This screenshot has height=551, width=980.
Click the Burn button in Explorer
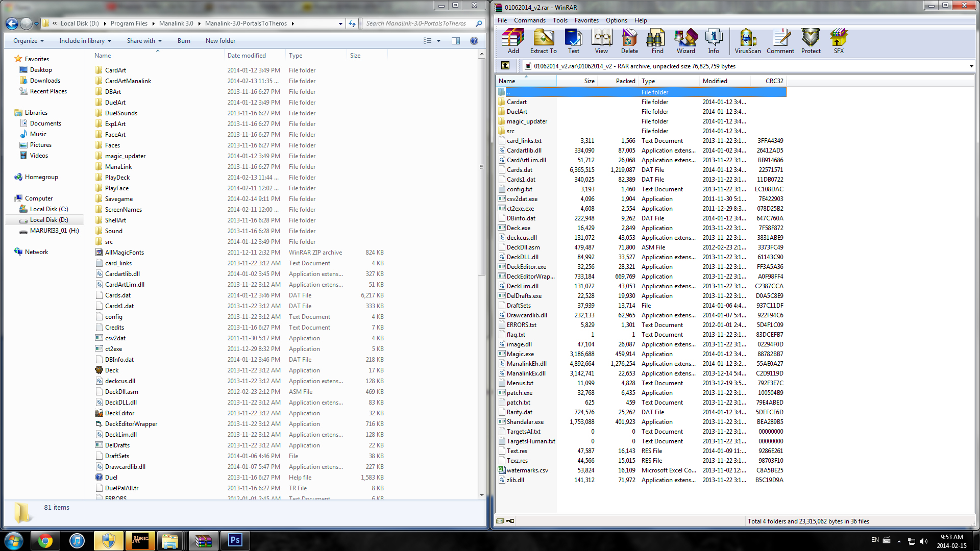click(184, 41)
